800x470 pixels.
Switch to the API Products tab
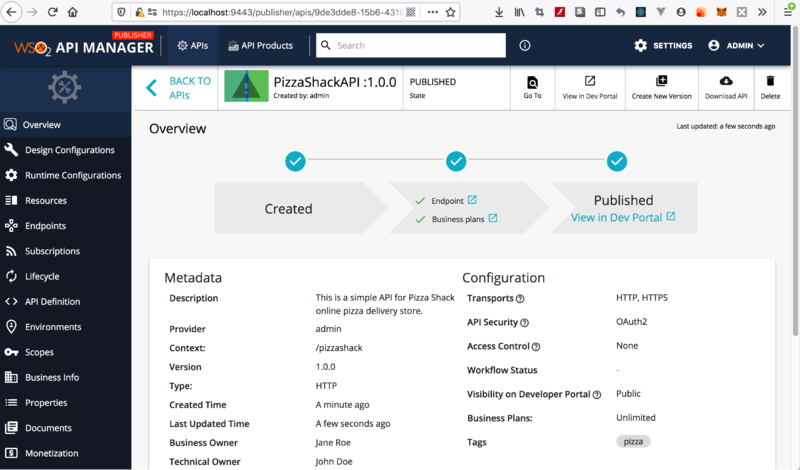(x=260, y=46)
